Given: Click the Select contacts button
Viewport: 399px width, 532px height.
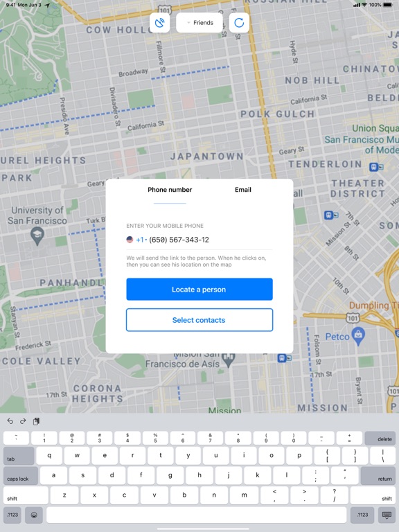Looking at the screenshot, I should pos(199,320).
